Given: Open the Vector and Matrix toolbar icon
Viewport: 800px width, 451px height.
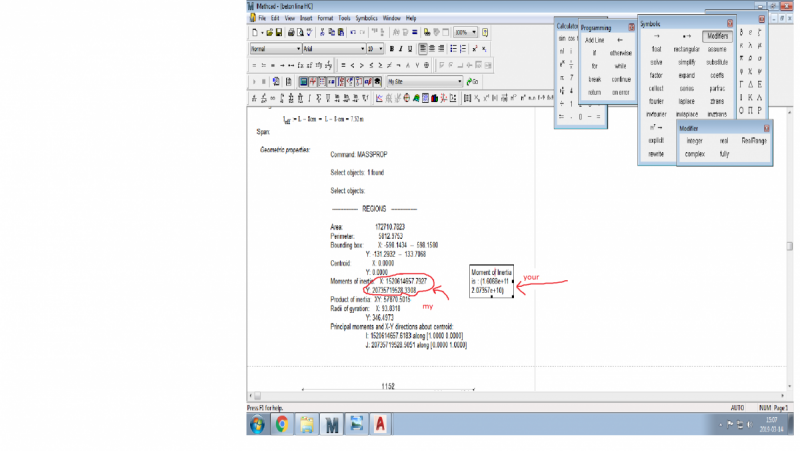Looking at the screenshot, I should (x=322, y=82).
